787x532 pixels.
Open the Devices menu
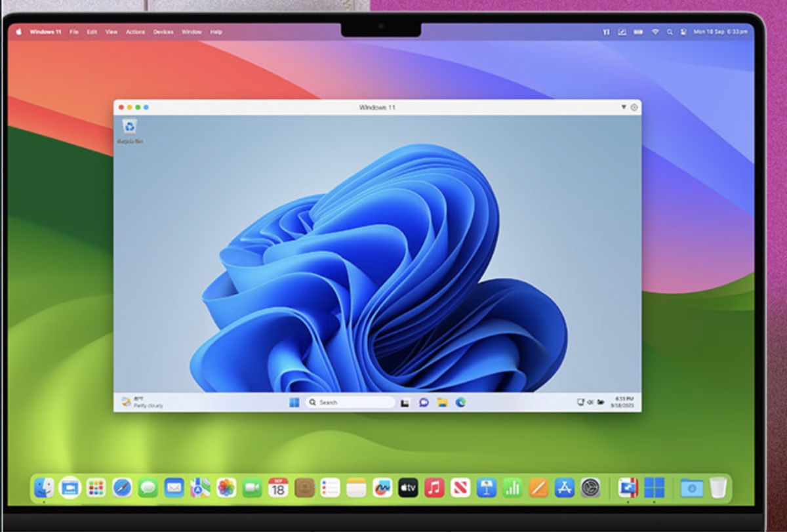163,31
